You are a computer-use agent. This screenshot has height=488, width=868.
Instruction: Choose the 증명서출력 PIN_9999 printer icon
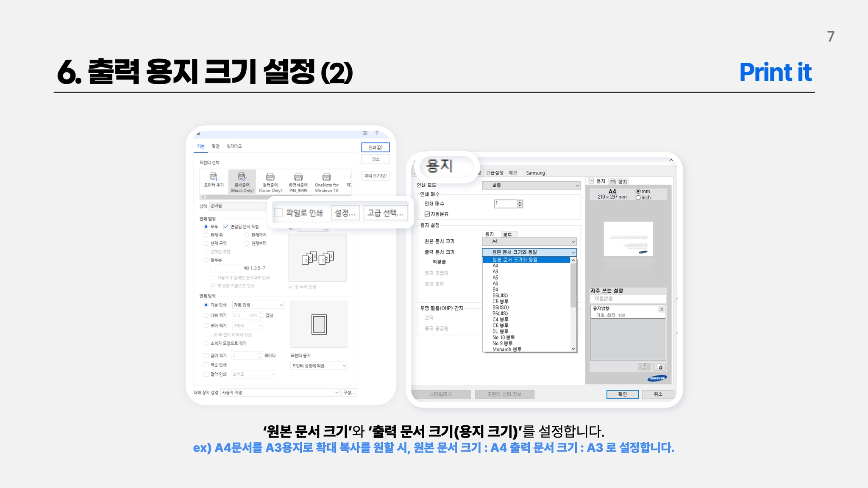298,177
